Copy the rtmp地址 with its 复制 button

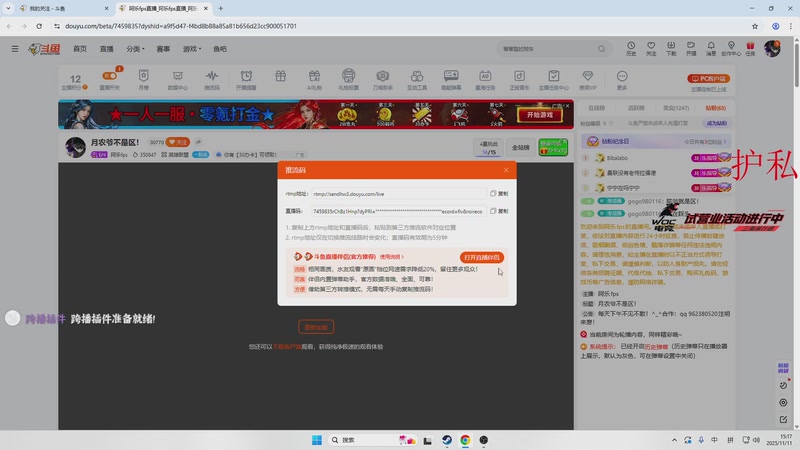click(x=499, y=194)
